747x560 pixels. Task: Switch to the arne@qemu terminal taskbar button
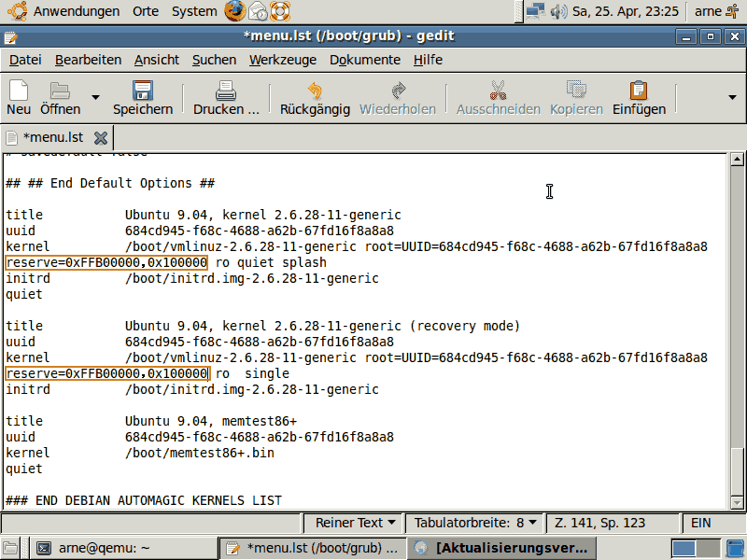125,548
